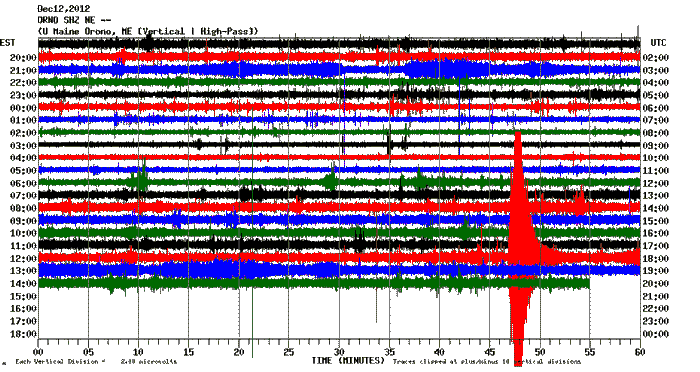Click the '05' minute tick label
The height and width of the screenshot is (372, 700).
[x=88, y=352]
